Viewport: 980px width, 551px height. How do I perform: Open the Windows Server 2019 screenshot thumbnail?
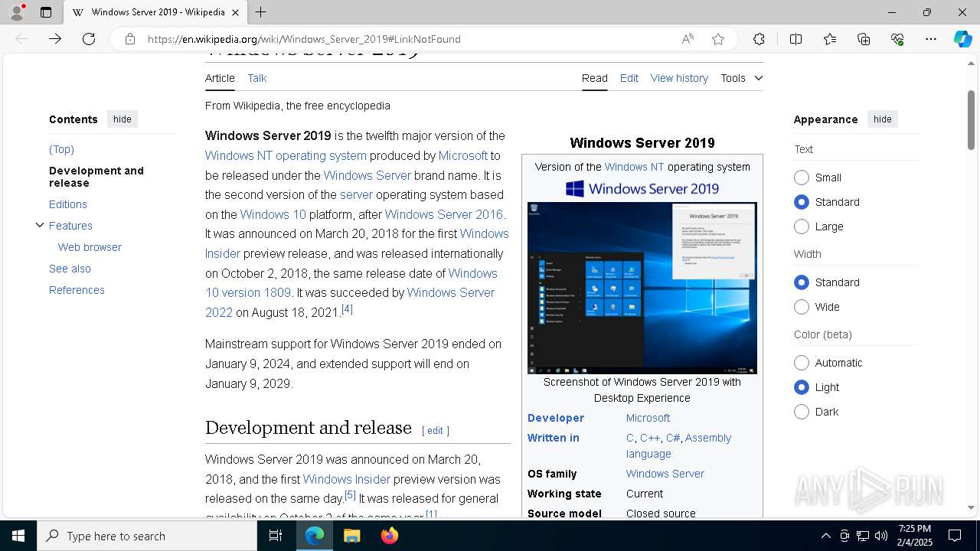tap(642, 288)
